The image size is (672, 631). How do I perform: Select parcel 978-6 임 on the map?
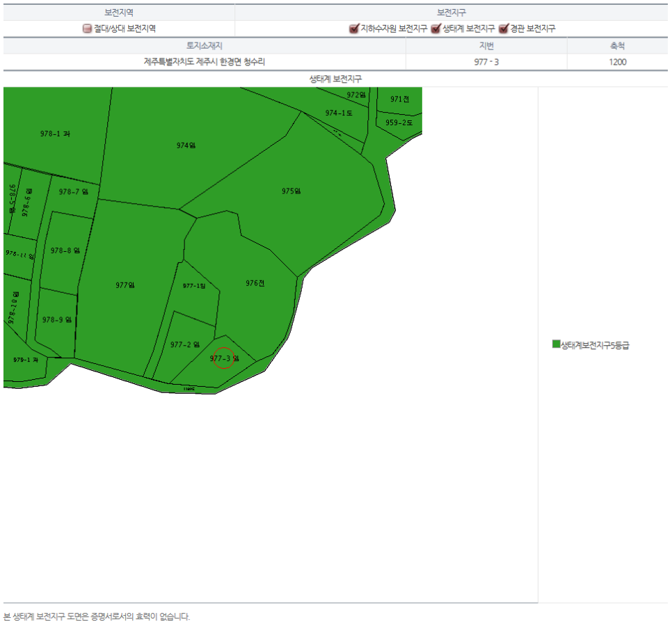[26, 202]
